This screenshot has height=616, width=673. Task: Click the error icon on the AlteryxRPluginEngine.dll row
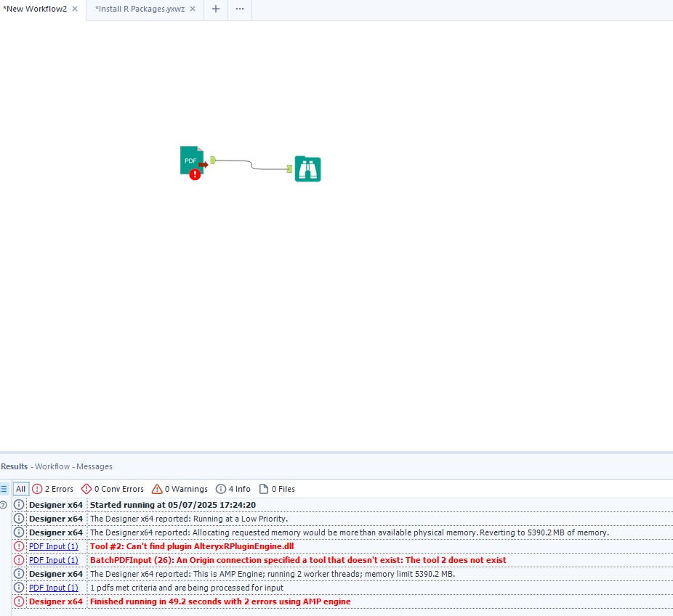click(18, 546)
